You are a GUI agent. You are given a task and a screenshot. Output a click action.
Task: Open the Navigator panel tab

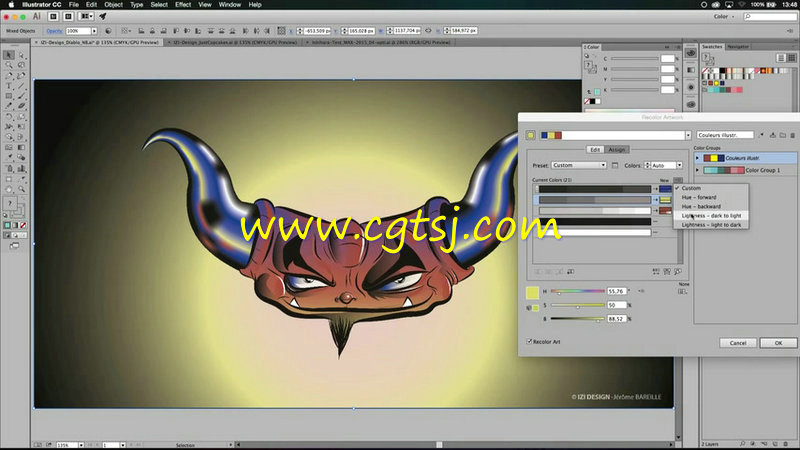click(738, 46)
